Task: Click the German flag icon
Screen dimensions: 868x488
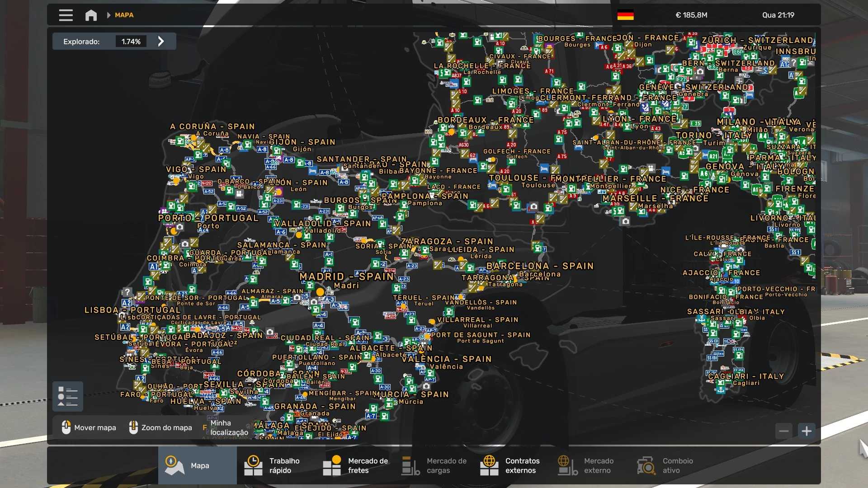Action: coord(625,15)
